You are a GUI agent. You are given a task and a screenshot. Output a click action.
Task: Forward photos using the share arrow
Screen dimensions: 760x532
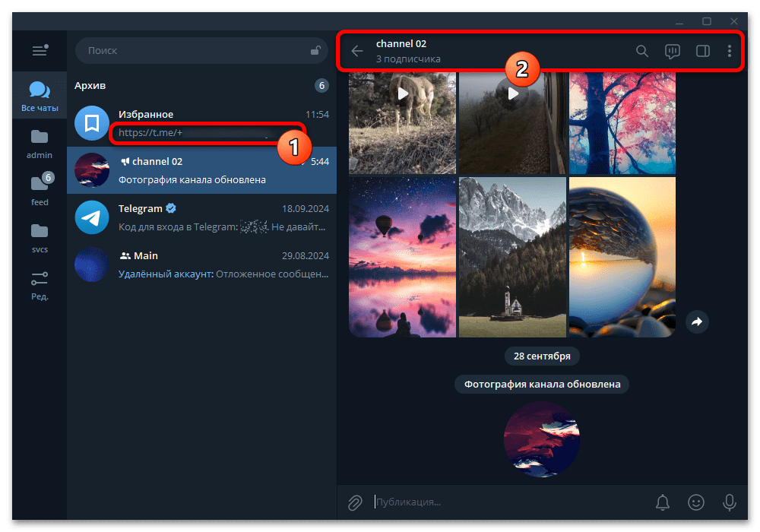(x=697, y=322)
